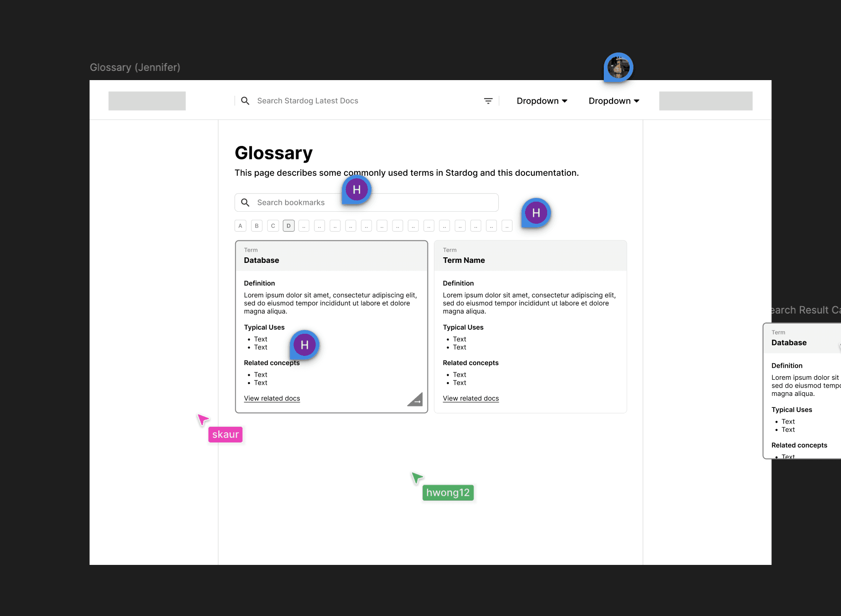Click the corner arrow icon on Database card
This screenshot has height=616, width=841.
point(415,400)
